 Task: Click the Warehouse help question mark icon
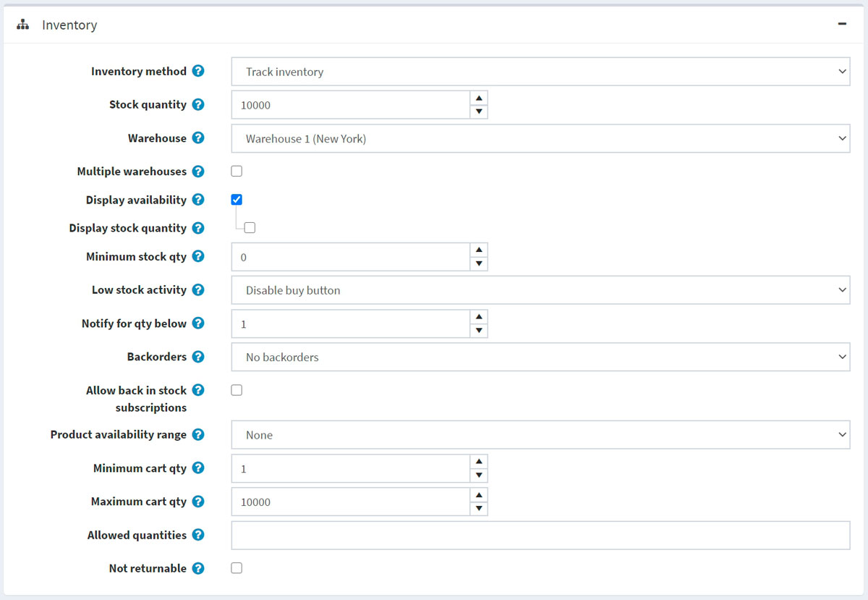[x=198, y=138]
